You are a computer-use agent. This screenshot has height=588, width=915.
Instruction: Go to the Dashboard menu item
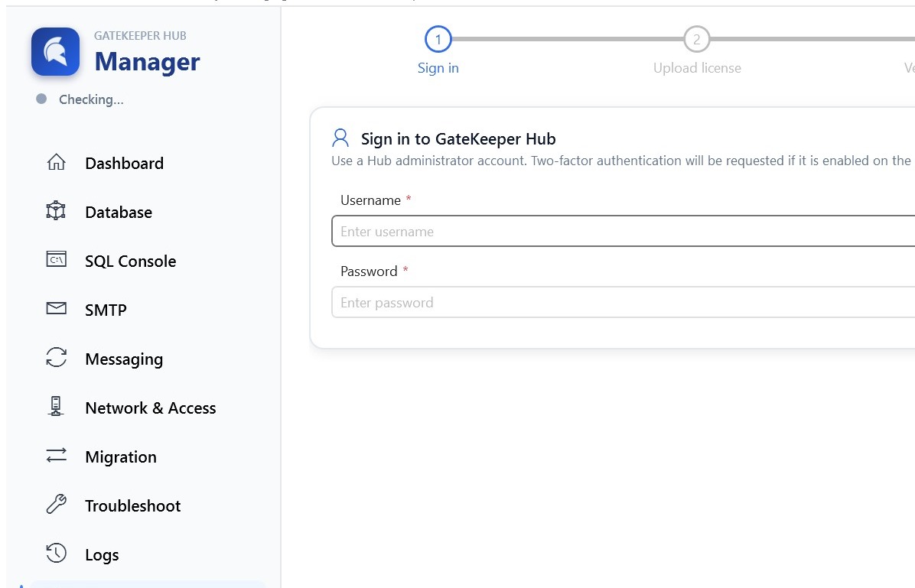(124, 164)
